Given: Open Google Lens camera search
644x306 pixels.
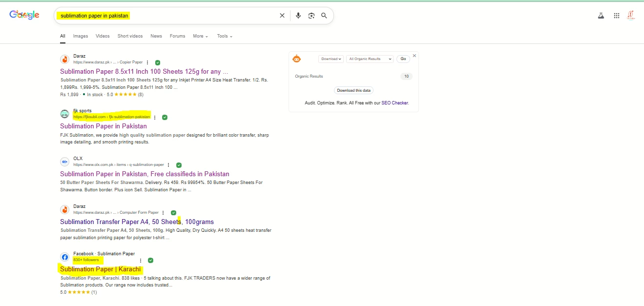Looking at the screenshot, I should tap(312, 15).
